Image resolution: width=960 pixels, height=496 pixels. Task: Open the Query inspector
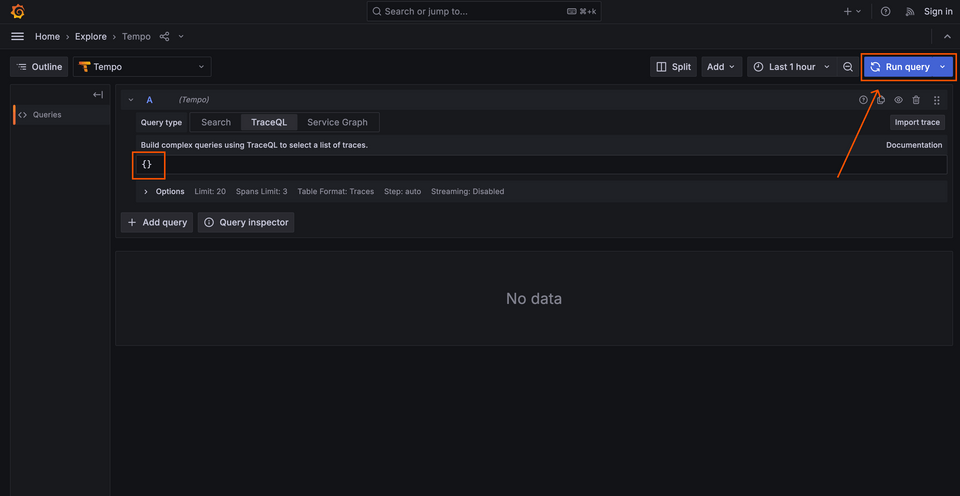coord(246,222)
